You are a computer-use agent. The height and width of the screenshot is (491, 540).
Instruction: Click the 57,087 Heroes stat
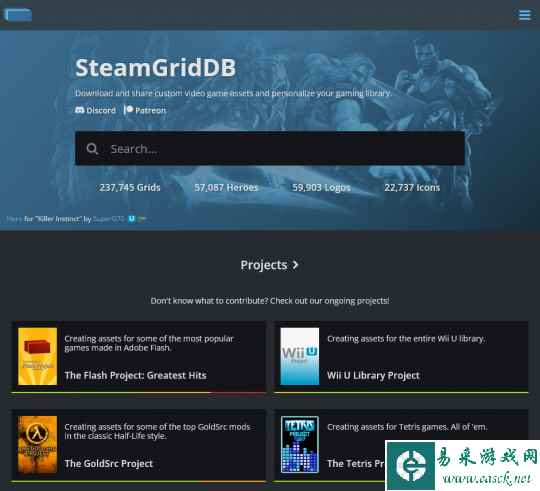pos(226,187)
